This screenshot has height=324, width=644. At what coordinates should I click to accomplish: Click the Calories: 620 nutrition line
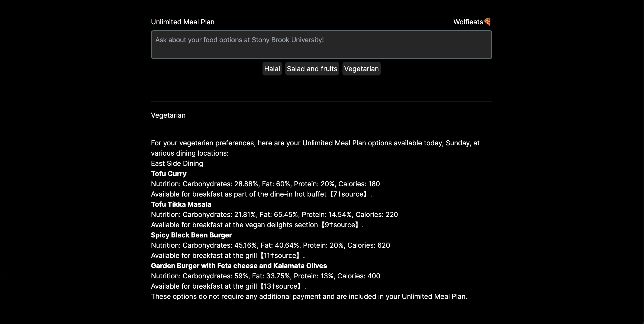click(x=270, y=245)
